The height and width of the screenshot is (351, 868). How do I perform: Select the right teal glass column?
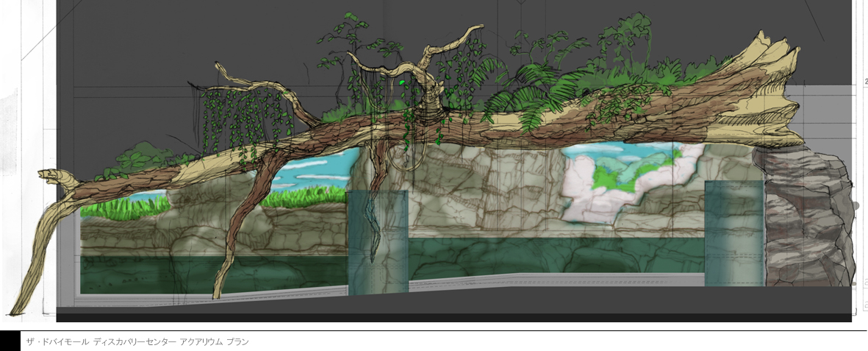pos(734,234)
